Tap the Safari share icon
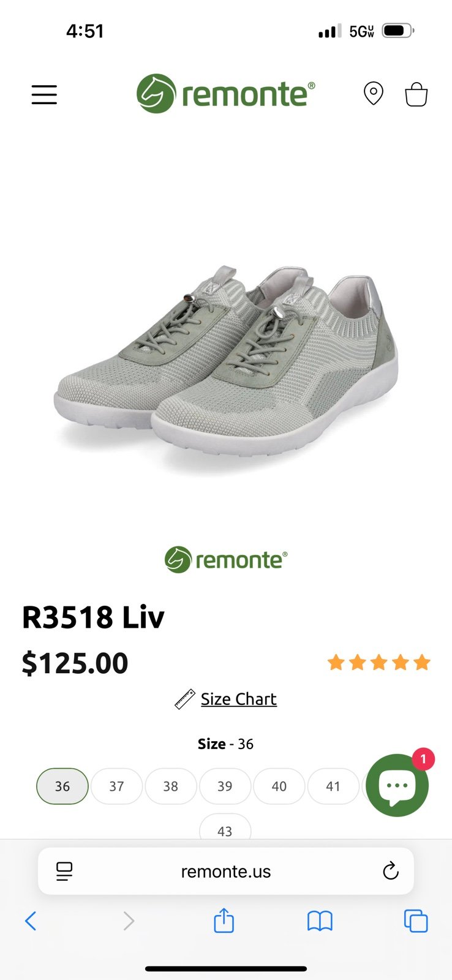This screenshot has height=980, width=452. click(224, 920)
